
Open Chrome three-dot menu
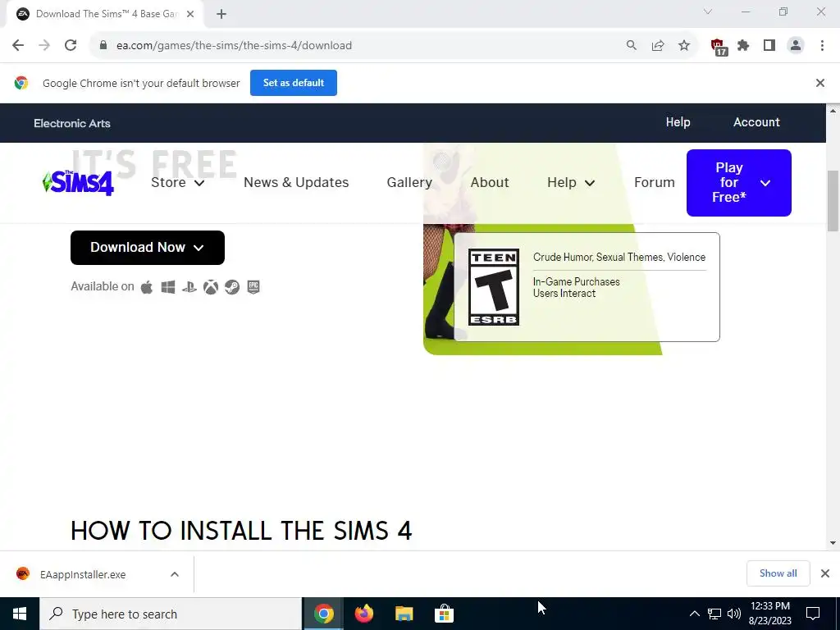tap(822, 46)
